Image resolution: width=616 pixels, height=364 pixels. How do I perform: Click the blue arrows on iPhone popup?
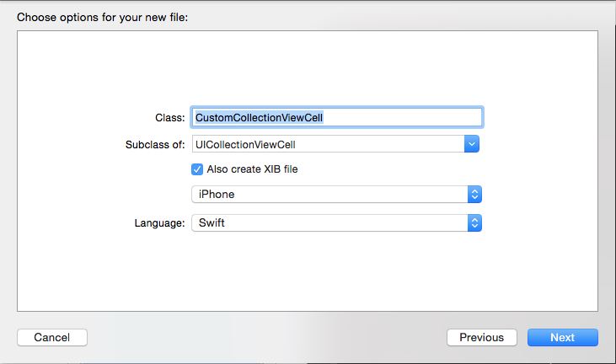(474, 195)
